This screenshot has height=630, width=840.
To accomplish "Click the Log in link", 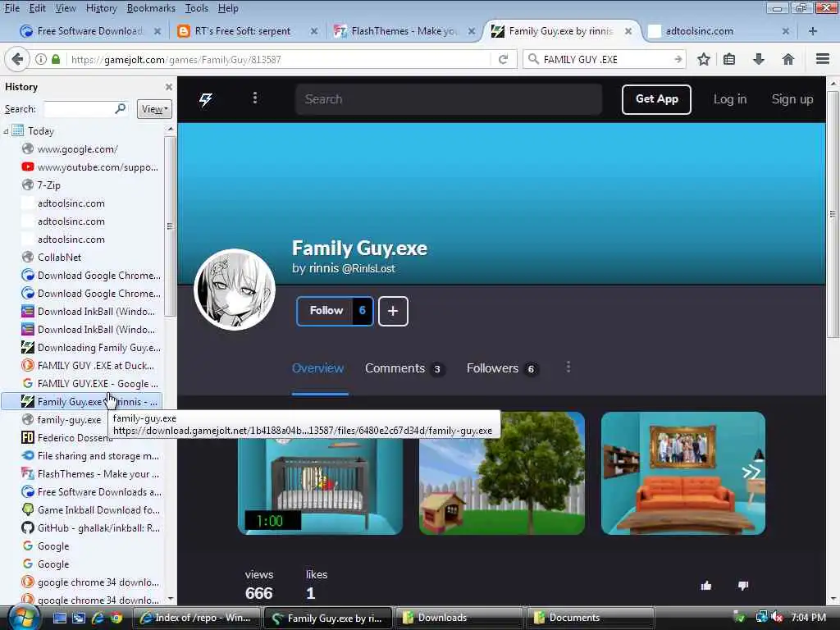I will 729,99.
